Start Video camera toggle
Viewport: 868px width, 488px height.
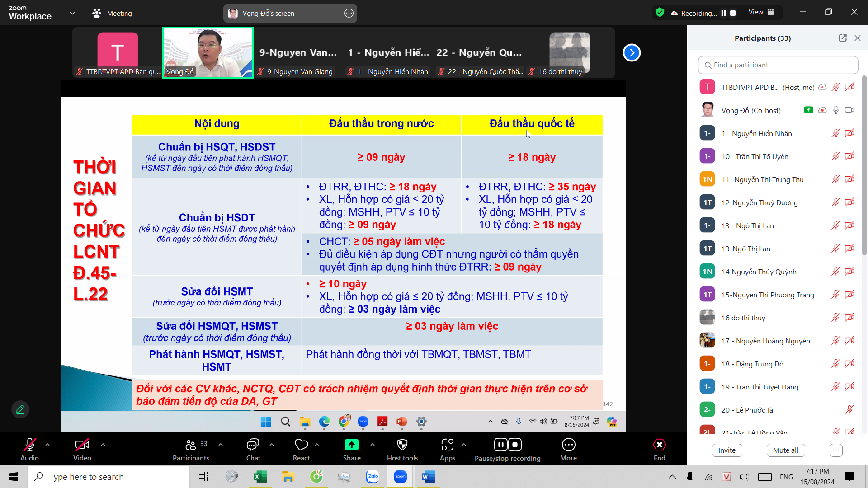click(82, 445)
